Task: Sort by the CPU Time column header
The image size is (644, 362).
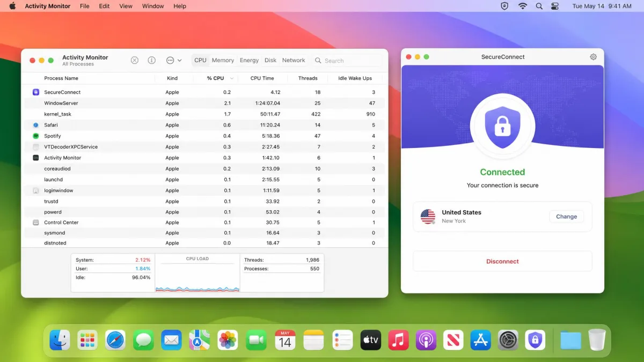Action: (262, 78)
